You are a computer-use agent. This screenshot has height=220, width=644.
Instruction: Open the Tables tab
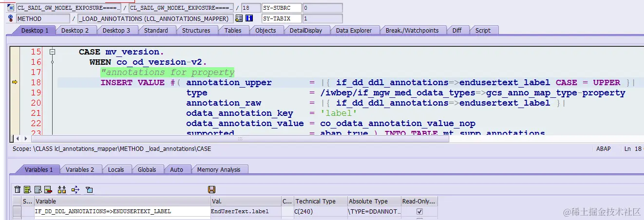click(x=233, y=30)
